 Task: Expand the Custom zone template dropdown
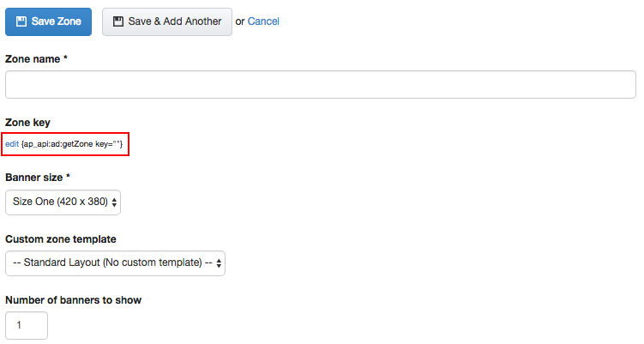[x=116, y=263]
